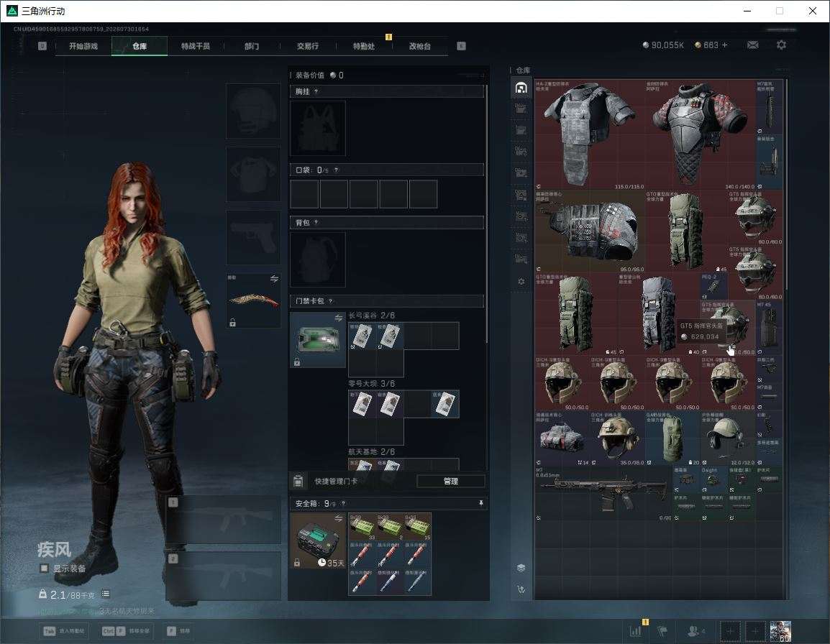Select the PEQ-2 attachment item

[713, 286]
